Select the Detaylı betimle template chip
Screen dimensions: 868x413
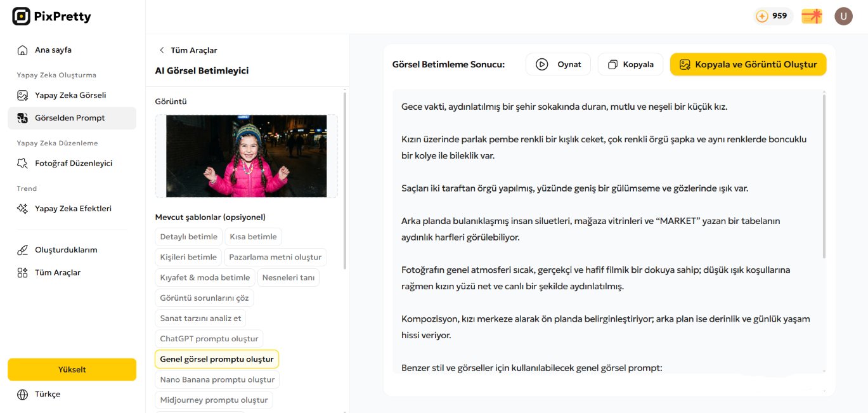coord(188,236)
